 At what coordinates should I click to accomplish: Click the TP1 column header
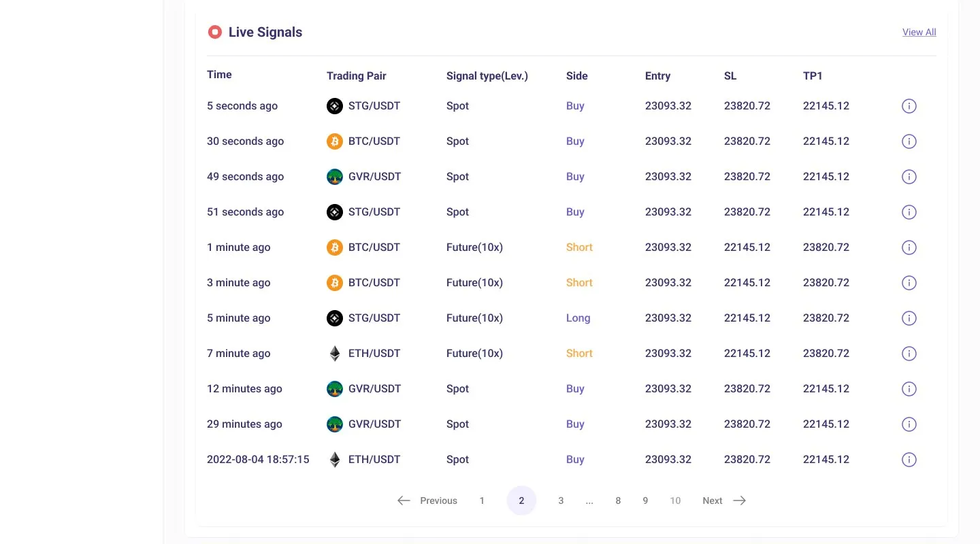(x=813, y=76)
